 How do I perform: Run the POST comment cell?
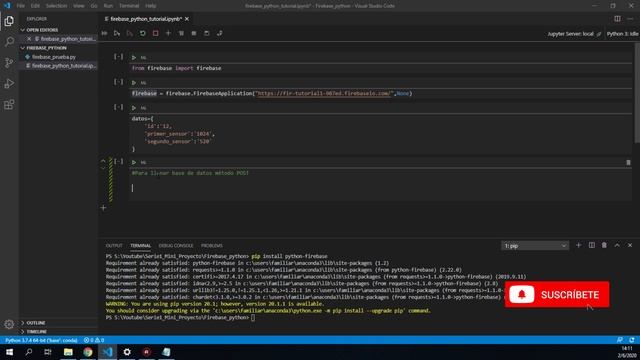point(133,162)
